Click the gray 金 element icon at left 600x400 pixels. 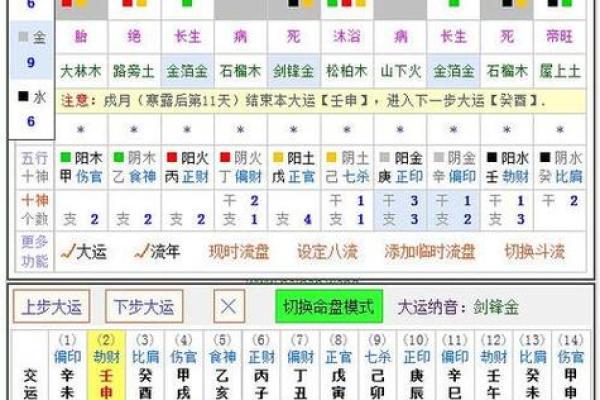pyautogui.click(x=24, y=38)
